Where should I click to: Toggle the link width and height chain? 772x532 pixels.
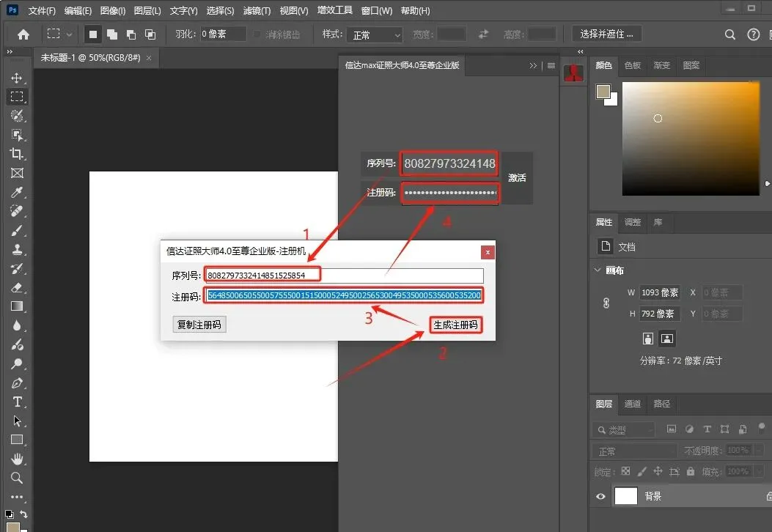click(606, 303)
